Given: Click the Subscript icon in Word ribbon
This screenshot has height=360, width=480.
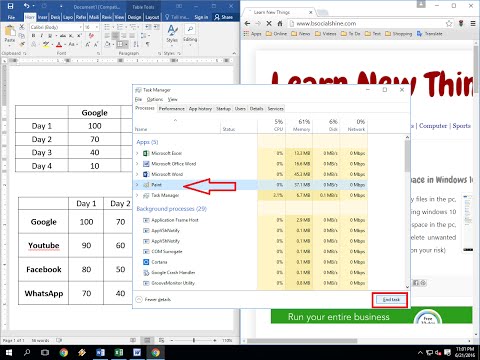Looking at the screenshot, I should point(71,36).
